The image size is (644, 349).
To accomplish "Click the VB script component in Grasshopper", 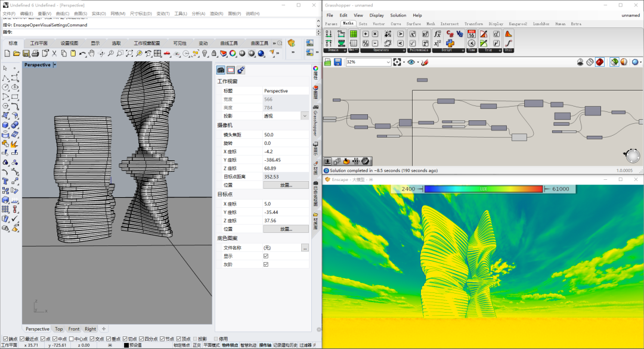I will pos(460,33).
